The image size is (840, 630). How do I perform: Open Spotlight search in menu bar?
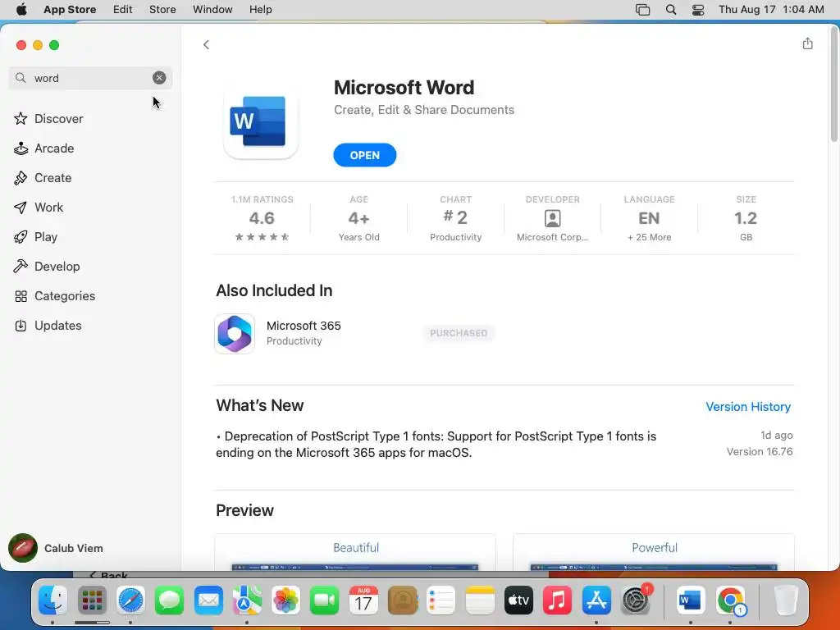click(x=671, y=10)
